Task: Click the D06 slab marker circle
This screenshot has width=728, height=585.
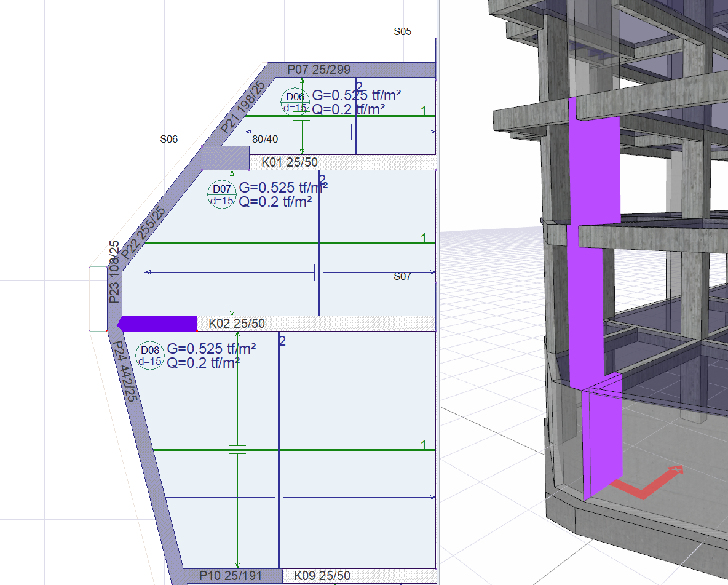Action: [295, 101]
